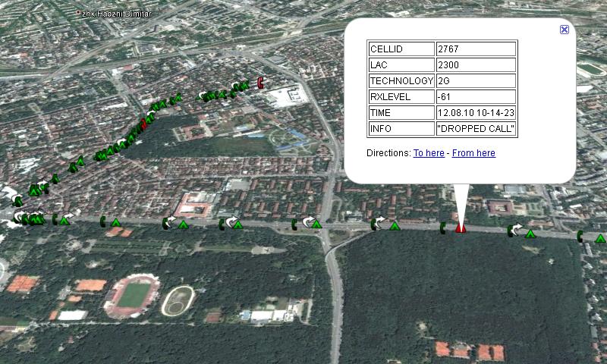Click the TECHNOLOGY value 2G cell

476,81
